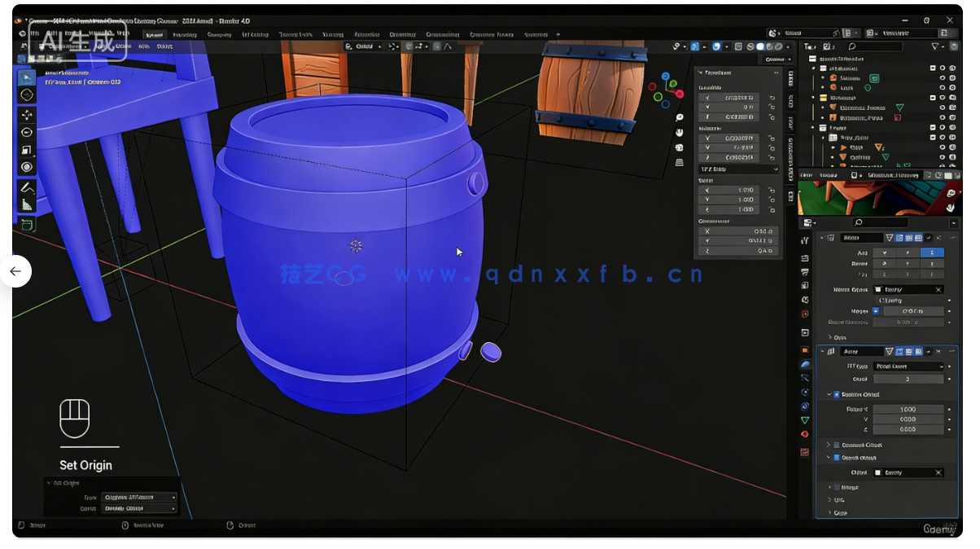Open the Add menu in the viewport header
The height and width of the screenshot is (549, 980).
point(143,46)
